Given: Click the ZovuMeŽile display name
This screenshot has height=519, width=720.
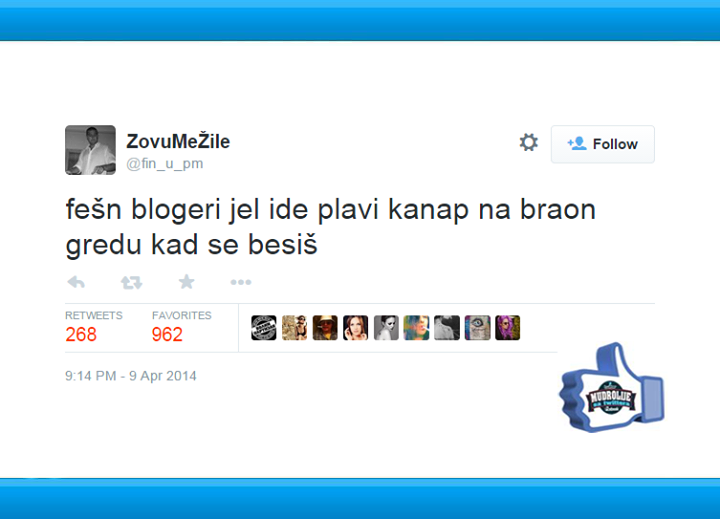Looking at the screenshot, I should pos(178,141).
